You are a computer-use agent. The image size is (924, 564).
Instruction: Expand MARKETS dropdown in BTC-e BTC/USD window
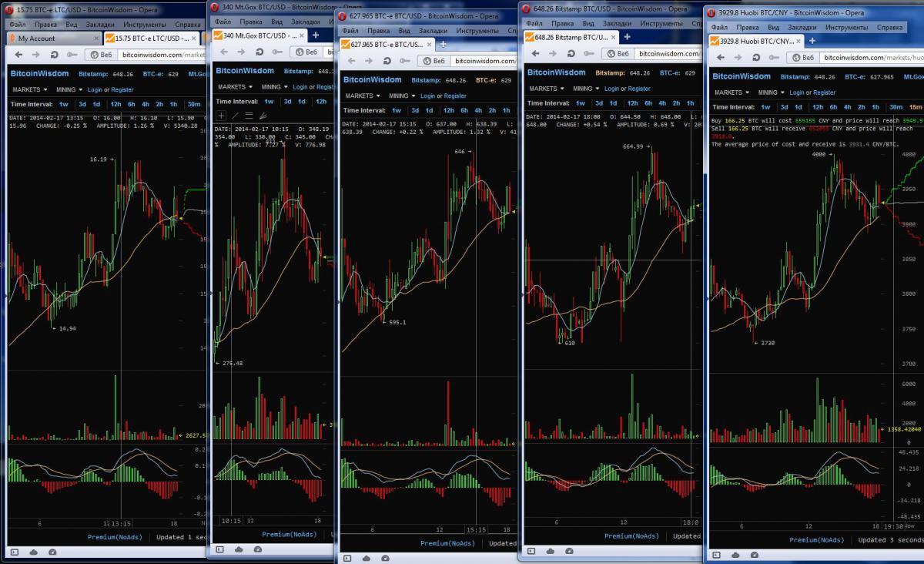[363, 96]
